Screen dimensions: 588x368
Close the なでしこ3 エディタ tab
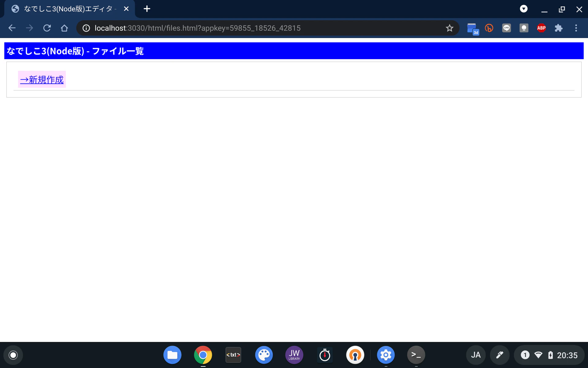tap(126, 9)
